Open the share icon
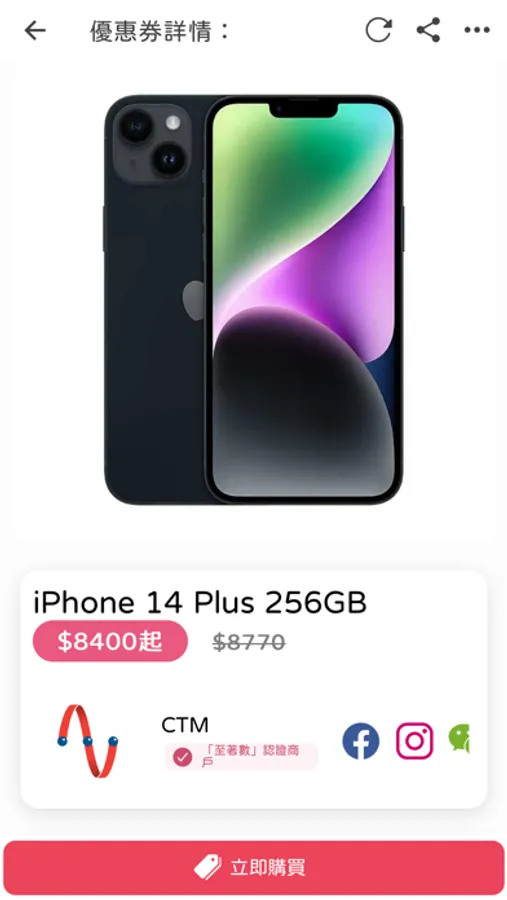This screenshot has height=900, width=507. (428, 30)
